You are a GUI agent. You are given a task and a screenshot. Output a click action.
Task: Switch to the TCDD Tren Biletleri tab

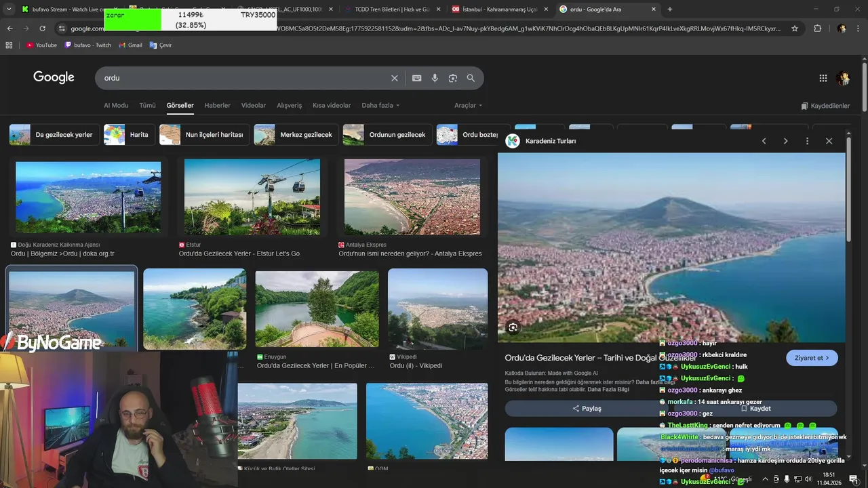pos(391,9)
